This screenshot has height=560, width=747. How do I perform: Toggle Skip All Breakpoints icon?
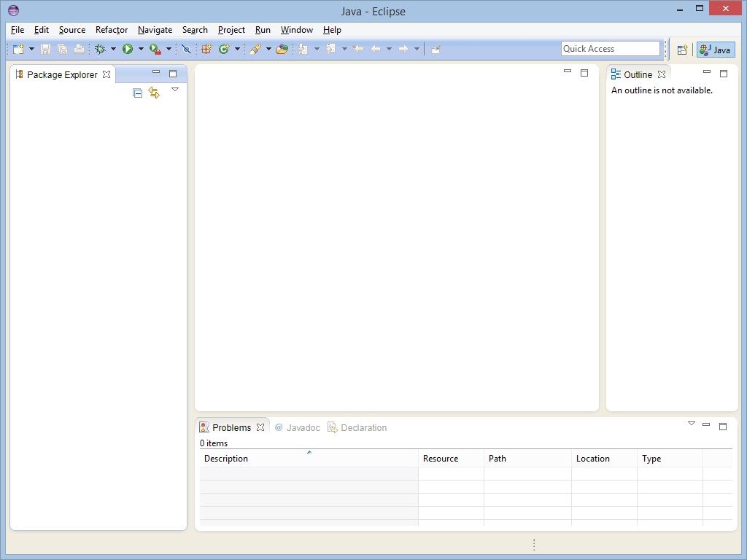click(x=186, y=49)
